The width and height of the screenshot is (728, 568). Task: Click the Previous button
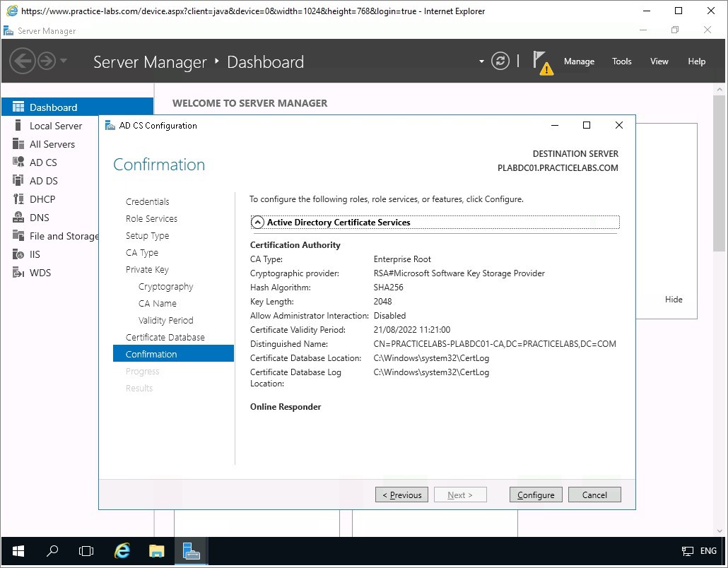click(x=401, y=495)
